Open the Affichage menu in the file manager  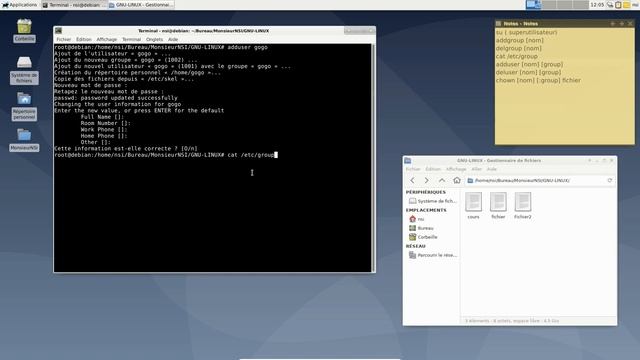pos(456,169)
